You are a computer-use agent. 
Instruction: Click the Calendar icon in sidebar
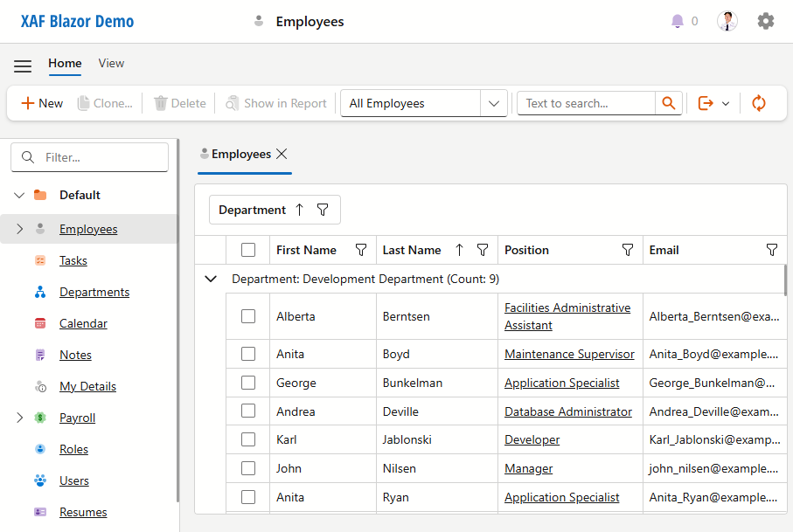40,323
